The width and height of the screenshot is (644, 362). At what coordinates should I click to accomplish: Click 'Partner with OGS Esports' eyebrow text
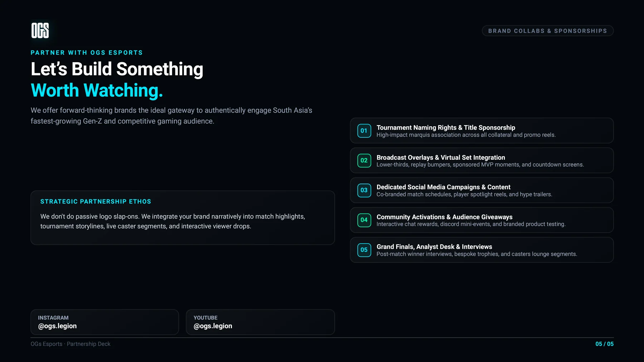(87, 53)
